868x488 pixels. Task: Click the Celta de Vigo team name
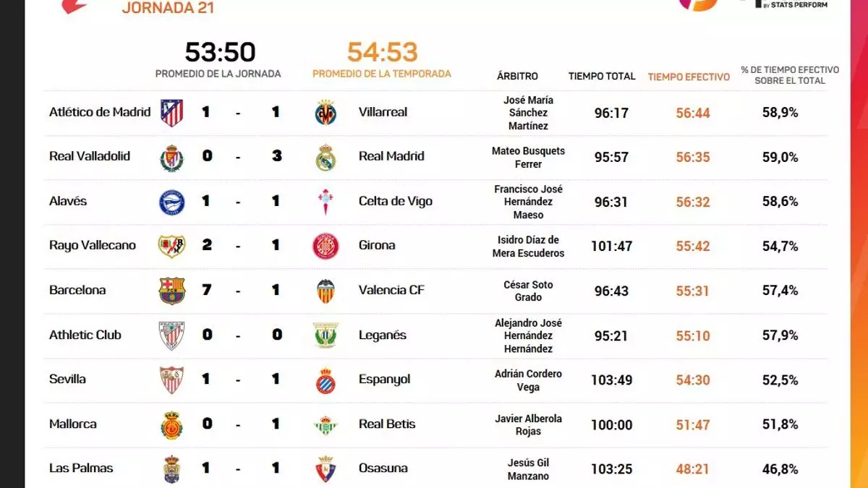click(x=395, y=201)
